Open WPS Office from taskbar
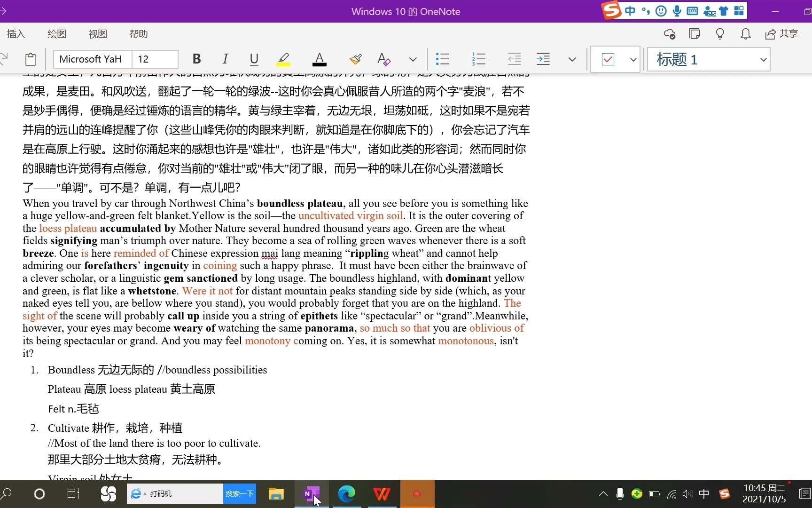Screen dimensions: 812x508 click(382, 494)
